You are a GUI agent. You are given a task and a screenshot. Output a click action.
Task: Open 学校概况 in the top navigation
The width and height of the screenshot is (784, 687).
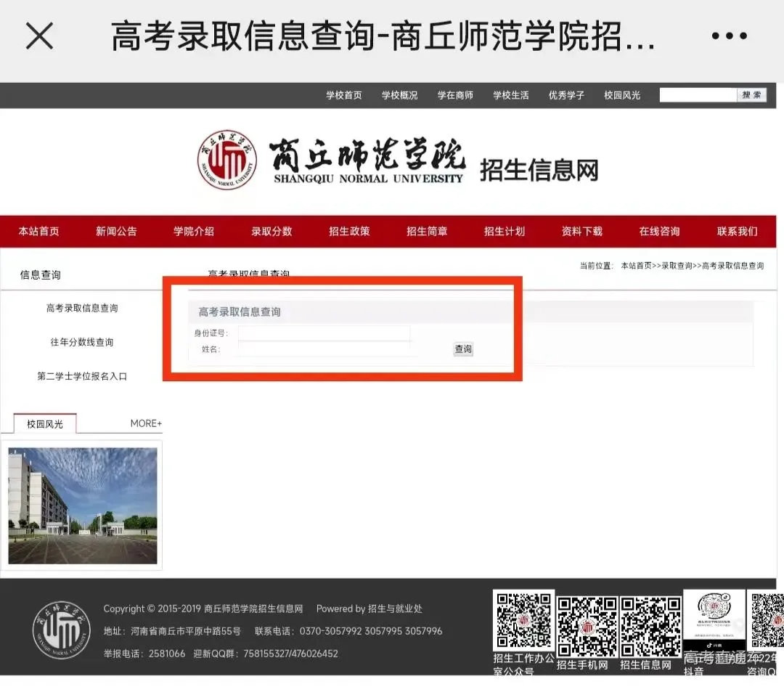tap(399, 94)
